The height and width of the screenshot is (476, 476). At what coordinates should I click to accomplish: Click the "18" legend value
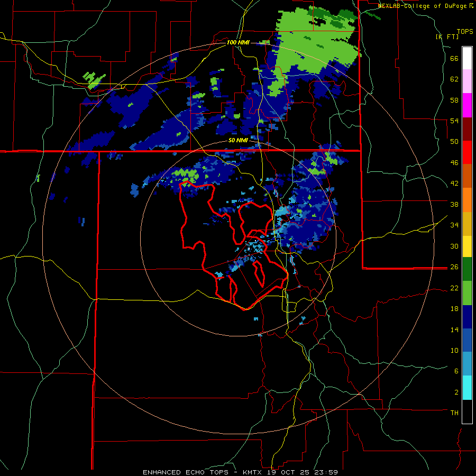[454, 309]
